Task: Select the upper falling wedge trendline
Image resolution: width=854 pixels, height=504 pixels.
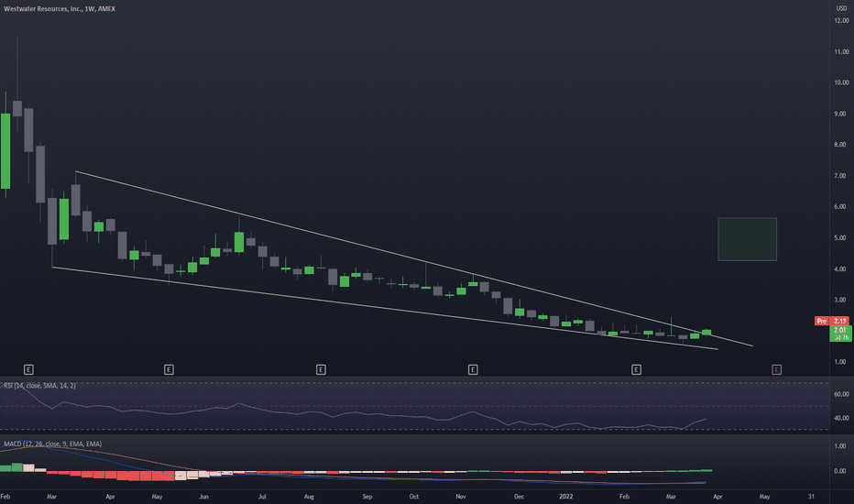Action: [x=414, y=259]
